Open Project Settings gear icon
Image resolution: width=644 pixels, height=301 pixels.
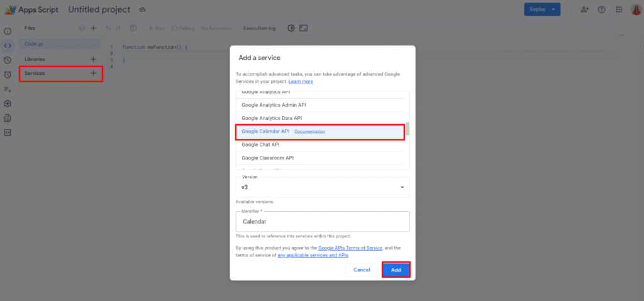(8, 103)
